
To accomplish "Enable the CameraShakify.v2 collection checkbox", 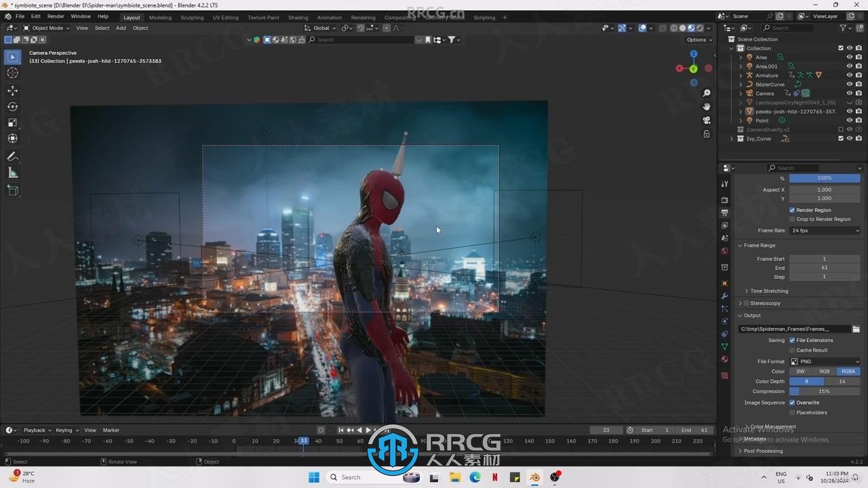I will [841, 129].
